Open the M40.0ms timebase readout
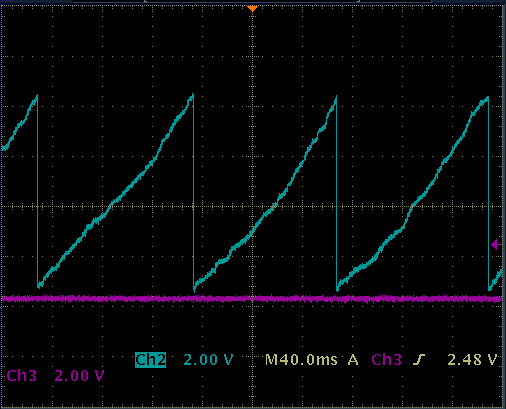506x409 pixels. [x=301, y=360]
